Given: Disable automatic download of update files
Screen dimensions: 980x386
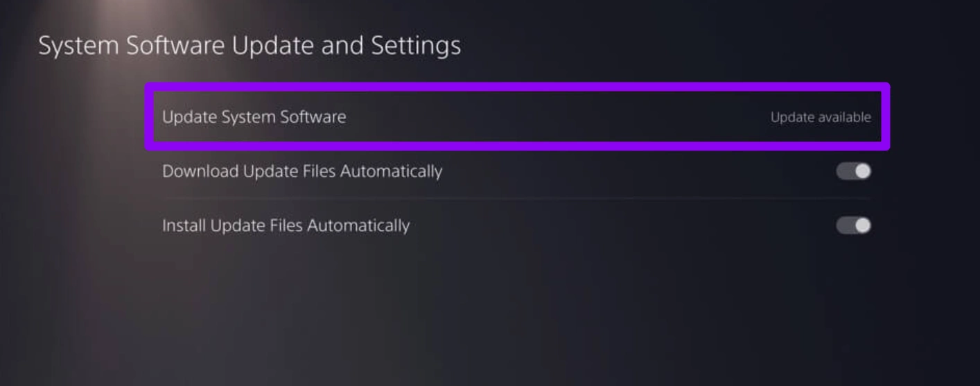Looking at the screenshot, I should tap(853, 171).
